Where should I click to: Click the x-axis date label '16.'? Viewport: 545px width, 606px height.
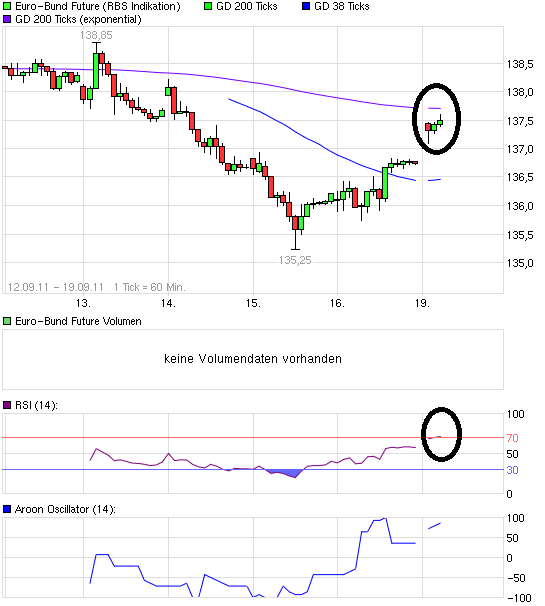click(337, 303)
